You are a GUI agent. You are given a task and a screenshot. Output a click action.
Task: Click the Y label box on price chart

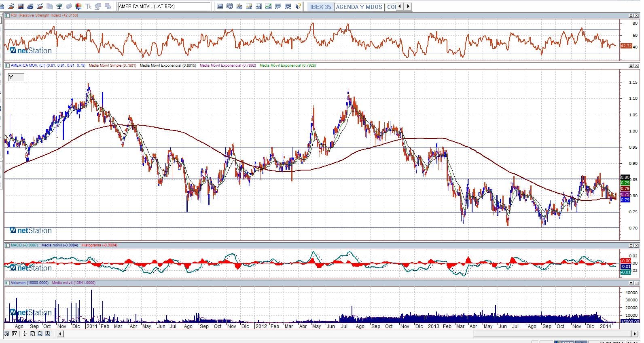pyautogui.click(x=16, y=77)
